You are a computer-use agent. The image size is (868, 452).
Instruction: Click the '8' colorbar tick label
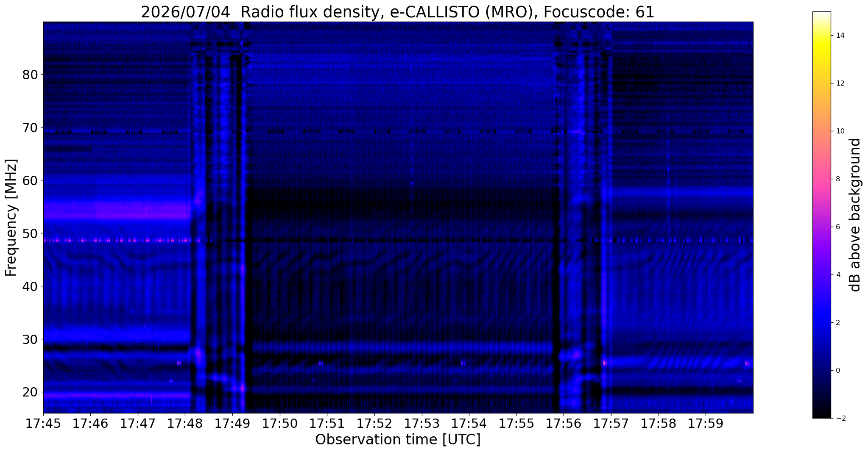[x=837, y=179]
